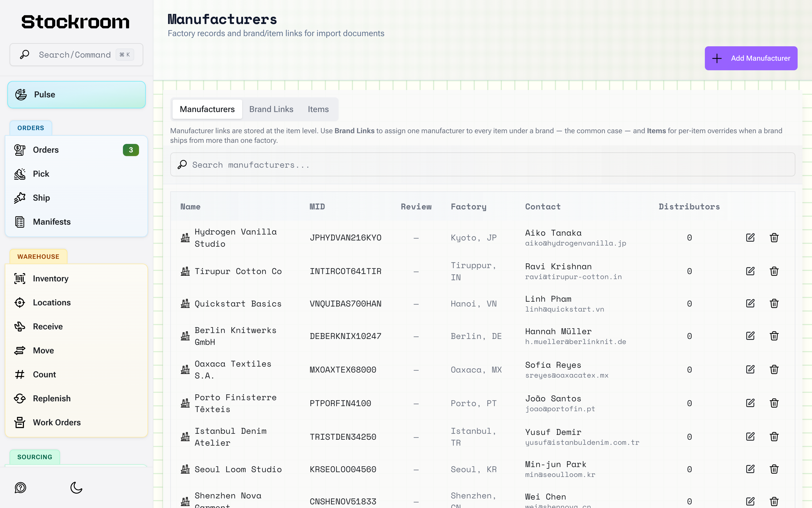Edit Tirupur Cotton Co record
This screenshot has height=508, width=812.
coord(750,271)
